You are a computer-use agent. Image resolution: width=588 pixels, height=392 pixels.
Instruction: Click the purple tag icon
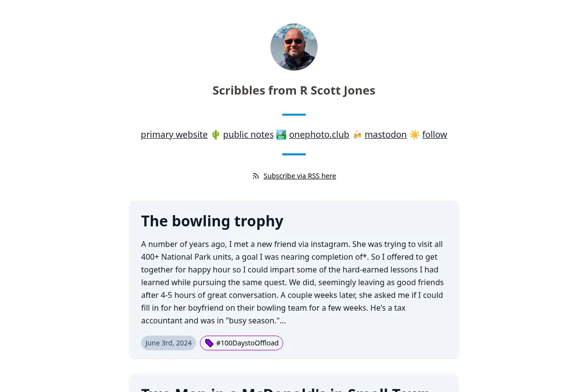pyautogui.click(x=209, y=343)
